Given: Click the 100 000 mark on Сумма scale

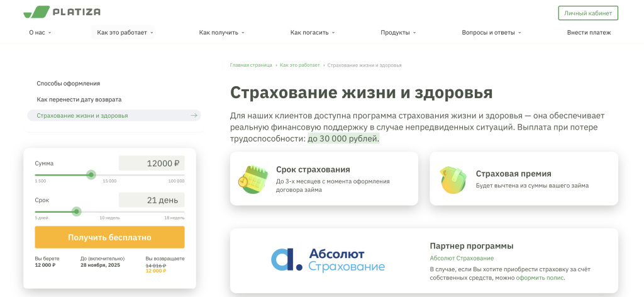Looking at the screenshot, I should (x=176, y=181).
